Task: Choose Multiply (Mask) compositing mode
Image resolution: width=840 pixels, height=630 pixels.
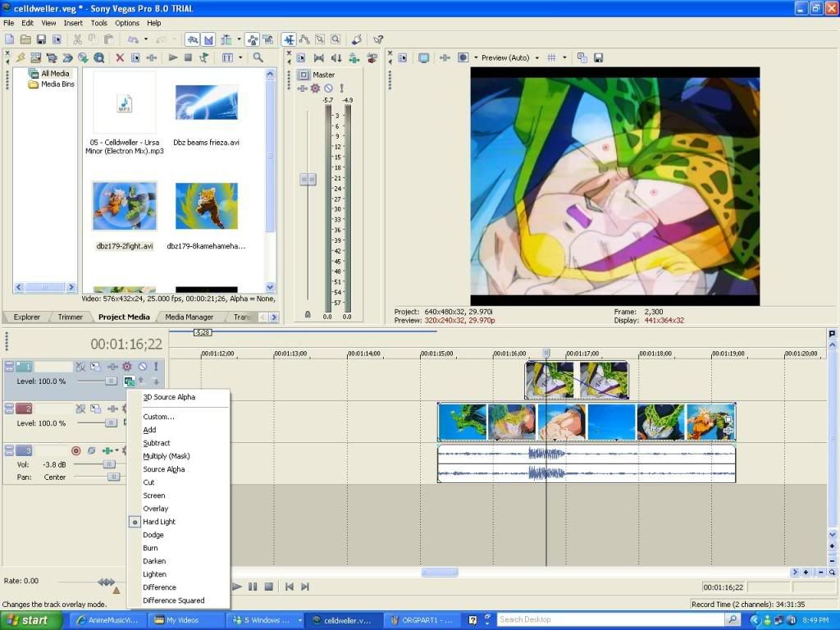Action: coord(166,456)
